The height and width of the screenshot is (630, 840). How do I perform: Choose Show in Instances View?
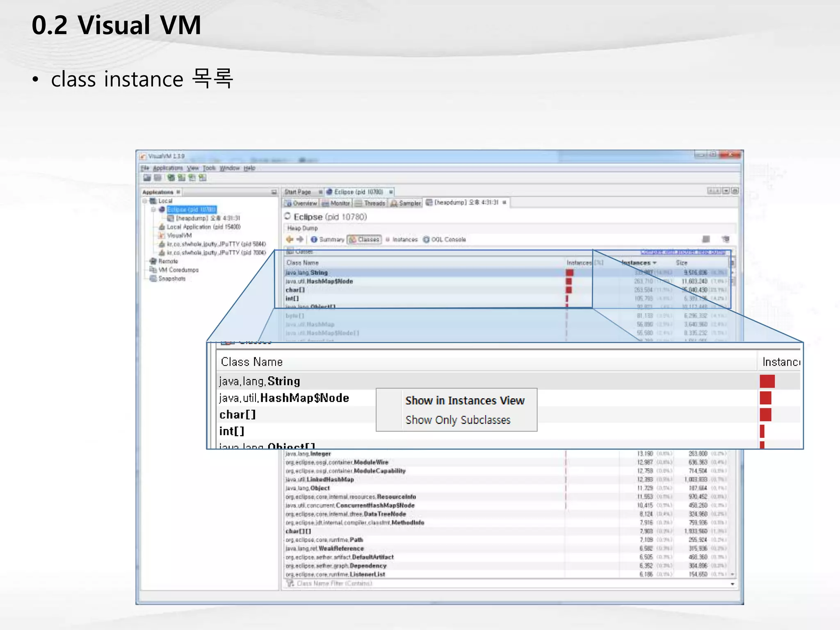tap(465, 400)
